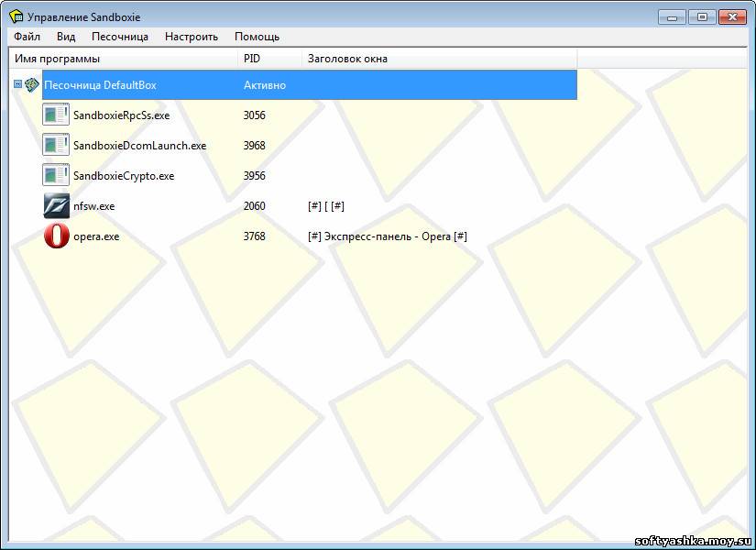Image resolution: width=756 pixels, height=550 pixels.
Task: Click PID value 3056
Action: click(x=255, y=115)
